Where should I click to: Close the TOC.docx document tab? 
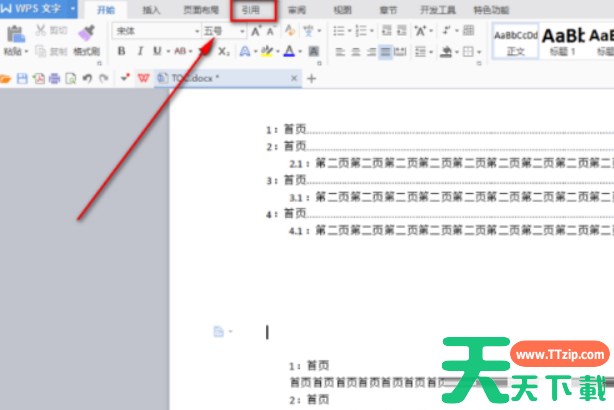click(x=294, y=78)
